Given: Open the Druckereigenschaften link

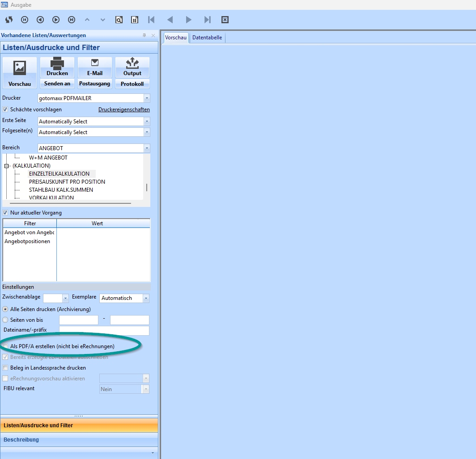Looking at the screenshot, I should coord(124,109).
